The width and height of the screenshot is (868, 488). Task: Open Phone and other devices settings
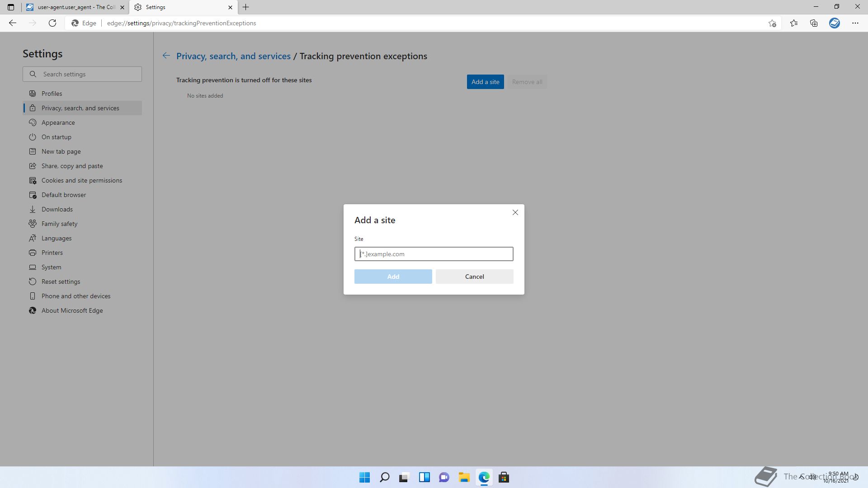tap(82, 296)
